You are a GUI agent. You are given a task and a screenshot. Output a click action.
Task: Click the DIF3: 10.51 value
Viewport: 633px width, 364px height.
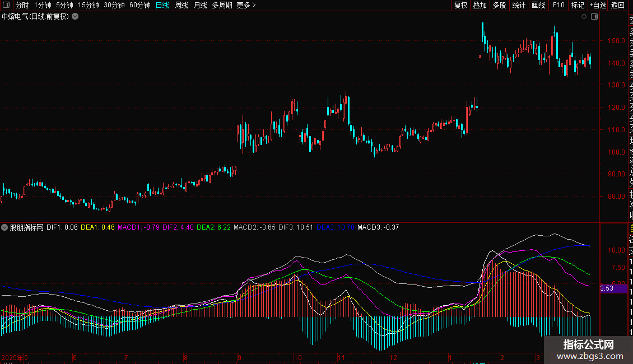pyautogui.click(x=296, y=227)
